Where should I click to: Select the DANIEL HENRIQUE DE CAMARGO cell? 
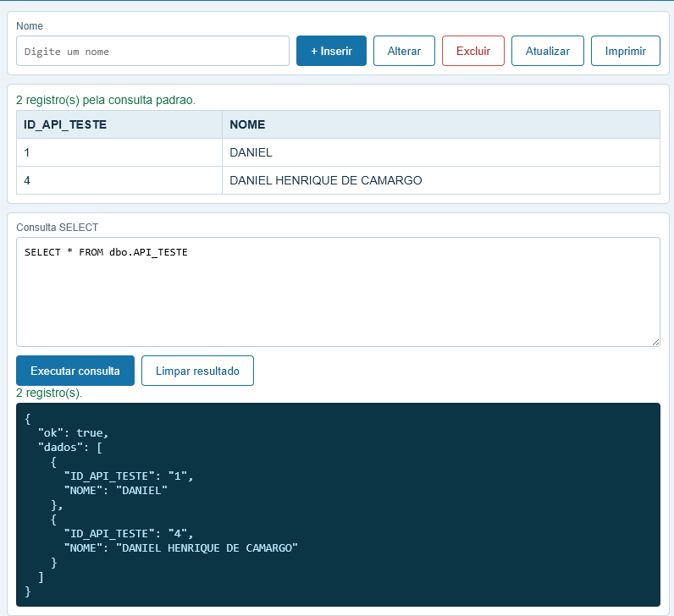[441, 180]
